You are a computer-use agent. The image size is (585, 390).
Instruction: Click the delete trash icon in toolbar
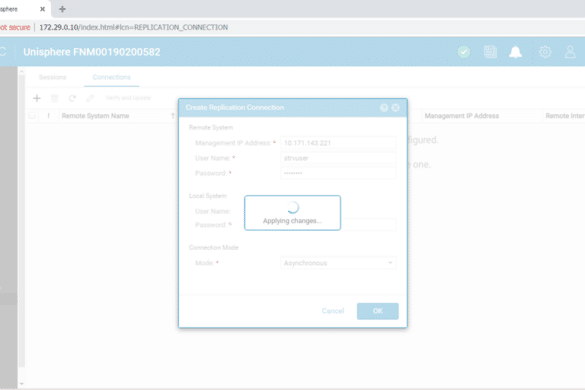click(54, 98)
